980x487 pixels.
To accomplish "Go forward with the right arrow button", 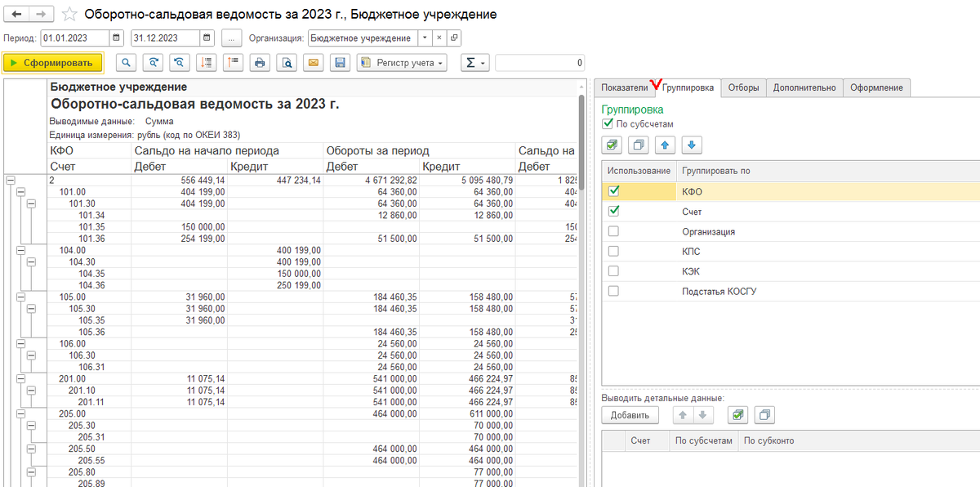I will [x=42, y=15].
